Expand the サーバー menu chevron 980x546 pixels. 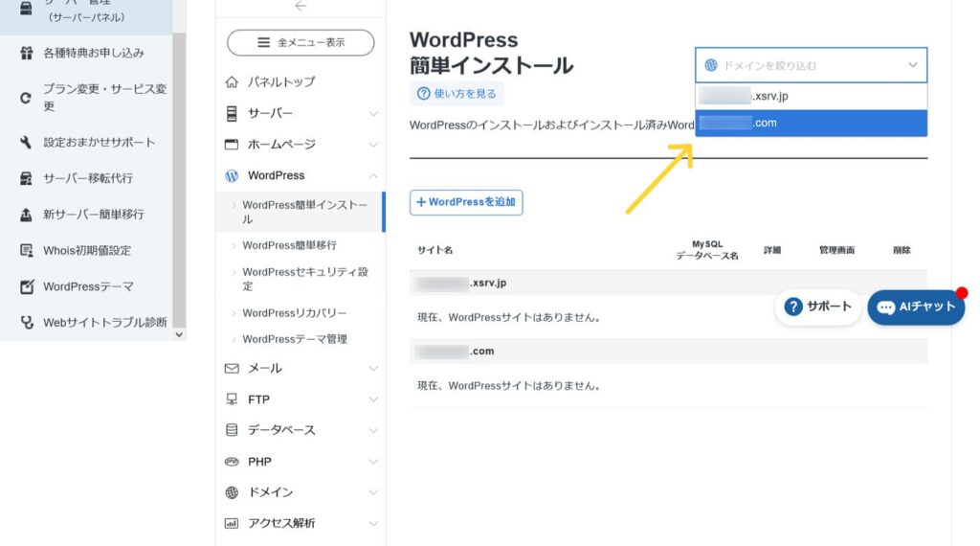(x=373, y=114)
